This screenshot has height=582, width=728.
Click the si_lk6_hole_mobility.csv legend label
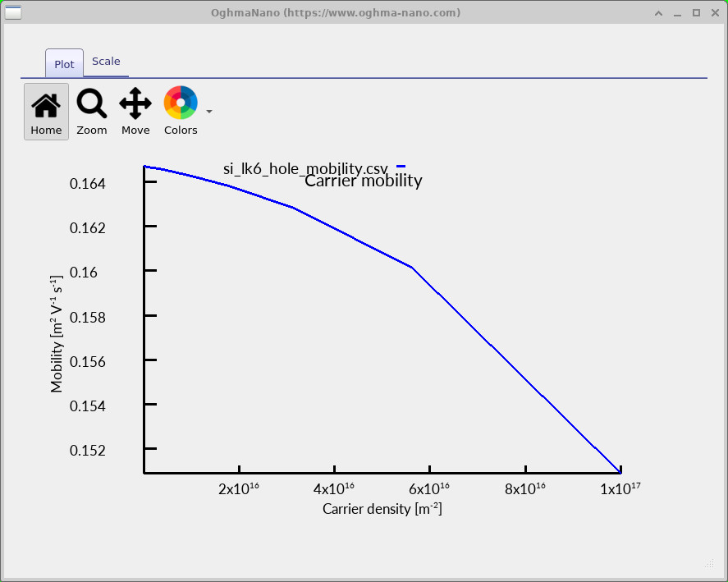click(305, 168)
